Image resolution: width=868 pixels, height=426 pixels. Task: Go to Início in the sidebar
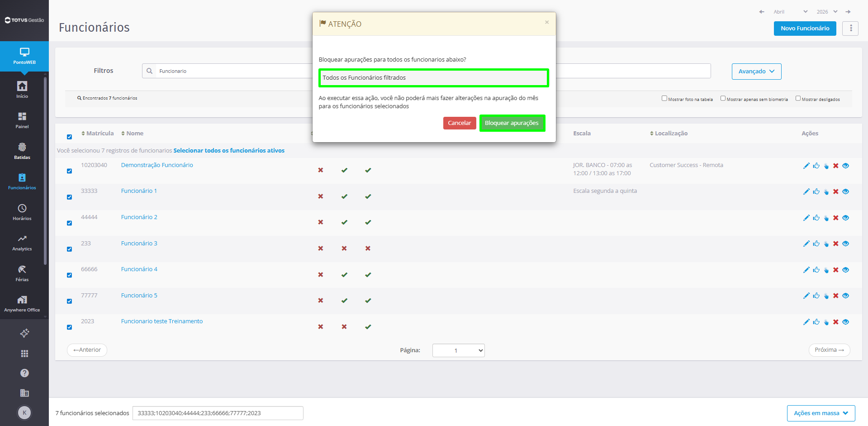point(22,90)
